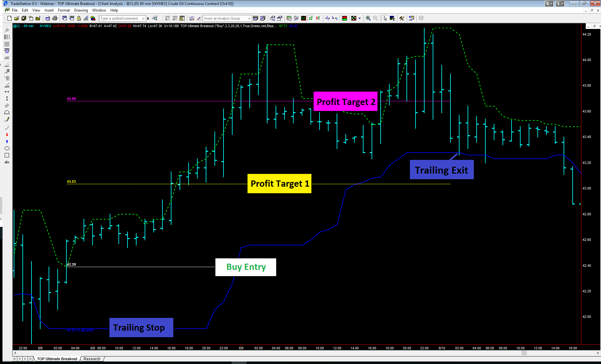601x364 pixels.
Task: Switch to the Research tab
Action: [x=92, y=359]
